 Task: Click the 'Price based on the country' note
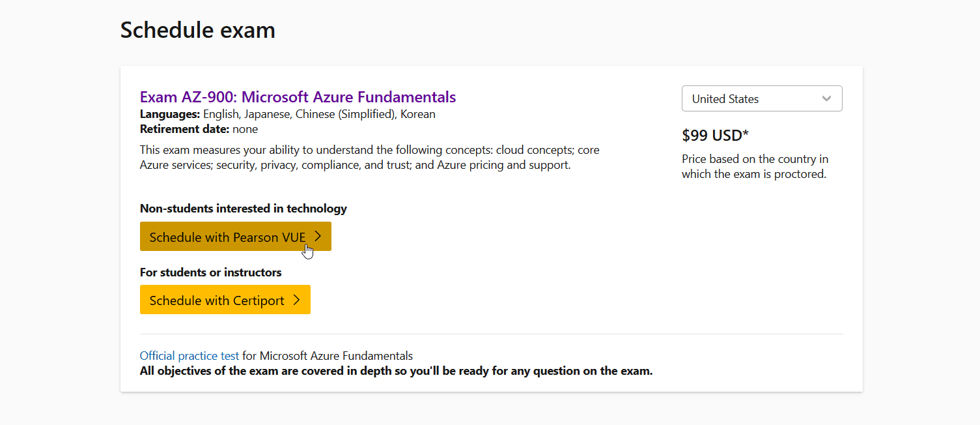[x=754, y=167]
